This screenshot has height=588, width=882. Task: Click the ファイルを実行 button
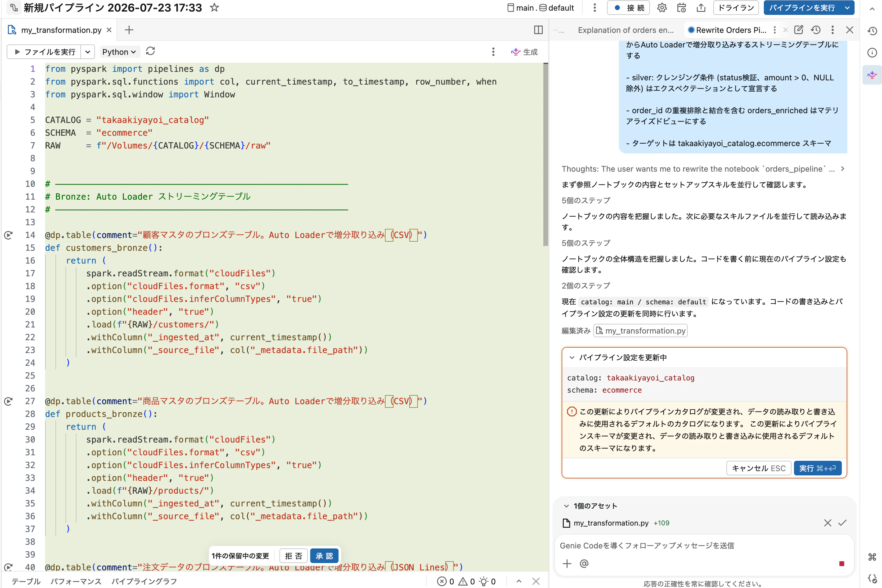pyautogui.click(x=44, y=52)
